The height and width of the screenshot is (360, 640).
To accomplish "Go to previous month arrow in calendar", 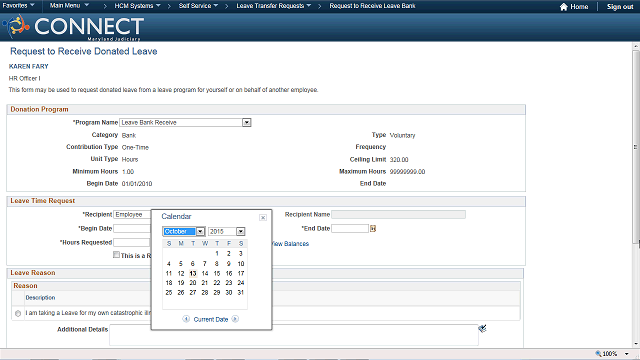I will (186, 319).
